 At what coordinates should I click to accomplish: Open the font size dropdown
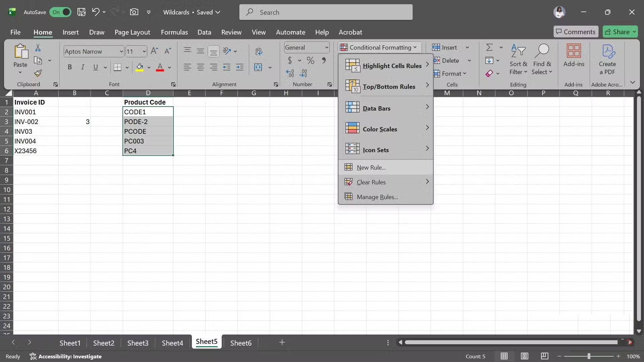tap(144, 51)
